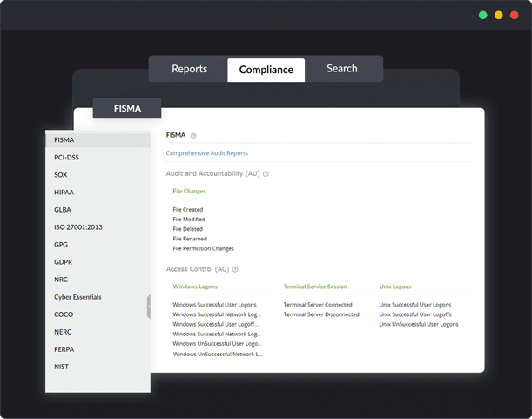Open the Search tab
The width and height of the screenshot is (532, 419).
click(342, 69)
